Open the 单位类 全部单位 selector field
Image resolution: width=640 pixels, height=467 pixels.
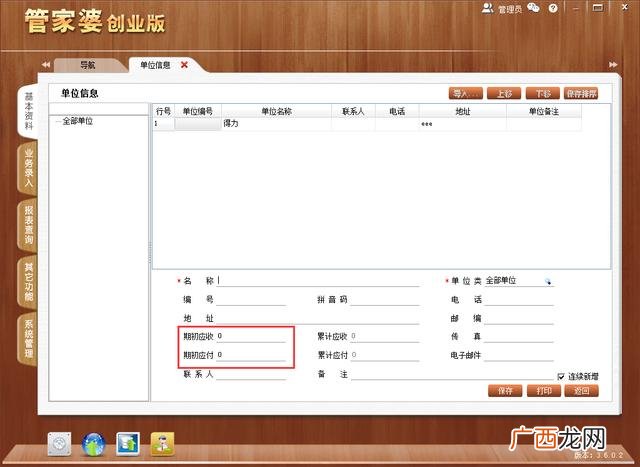coord(519,281)
